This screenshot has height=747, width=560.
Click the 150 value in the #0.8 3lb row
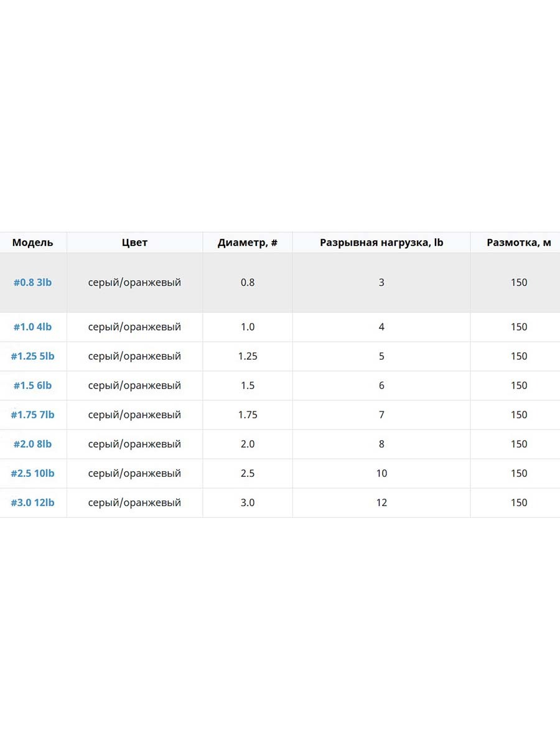tap(519, 283)
